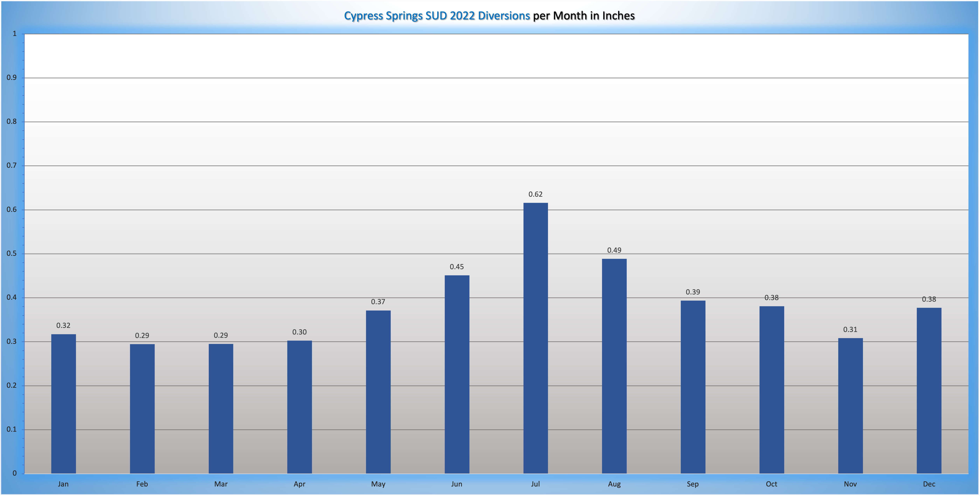
Task: Click the Feb bar
Action: point(142,409)
